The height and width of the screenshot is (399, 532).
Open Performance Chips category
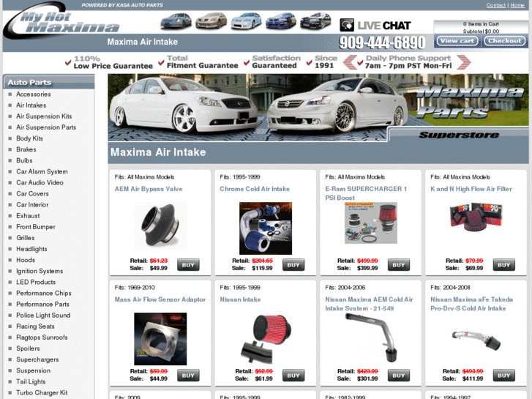(x=44, y=294)
